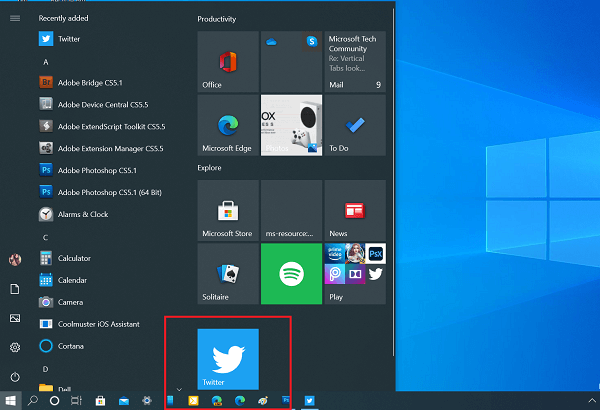
Task: Open the To Do tile
Action: point(355,125)
